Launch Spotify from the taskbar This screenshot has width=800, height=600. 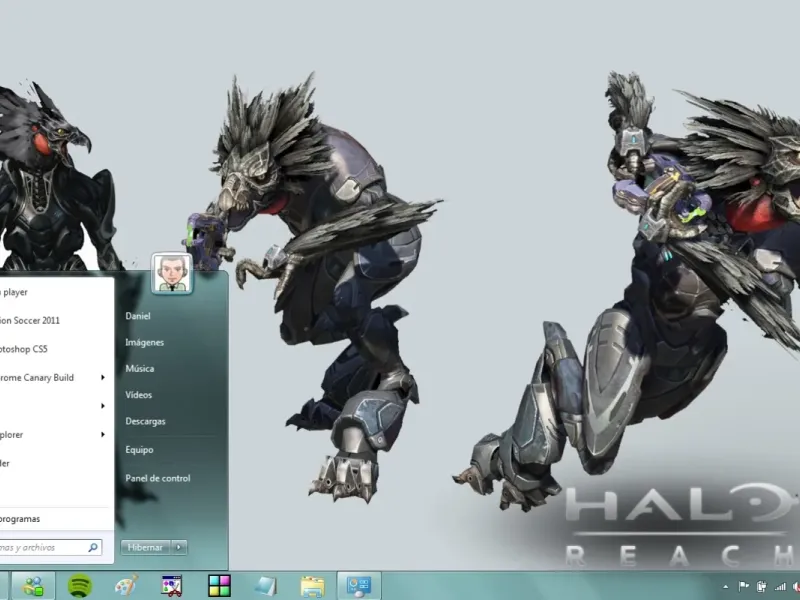pos(80,586)
